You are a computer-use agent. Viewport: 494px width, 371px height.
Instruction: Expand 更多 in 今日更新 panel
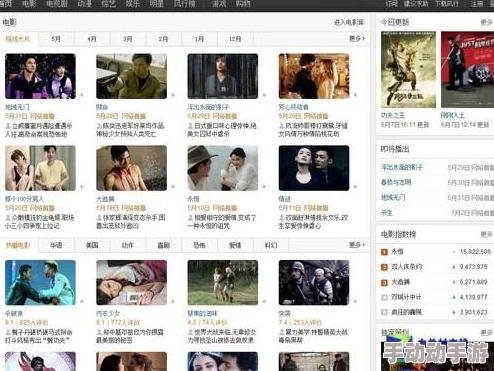[x=487, y=22]
